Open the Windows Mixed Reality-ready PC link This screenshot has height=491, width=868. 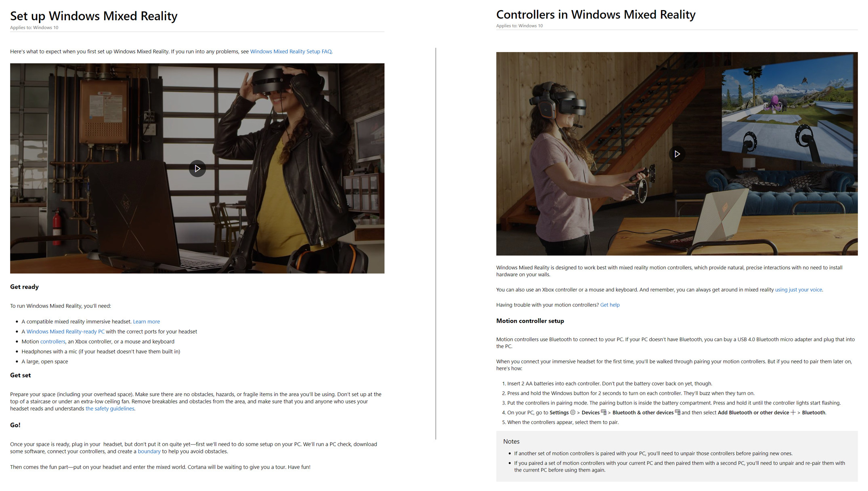[65, 332]
